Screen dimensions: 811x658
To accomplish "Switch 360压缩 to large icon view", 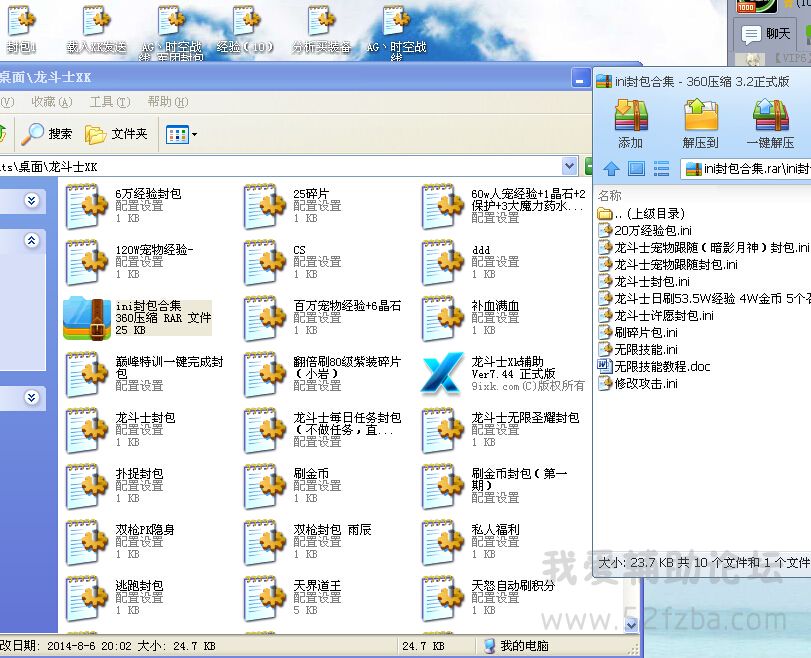I will pos(636,169).
